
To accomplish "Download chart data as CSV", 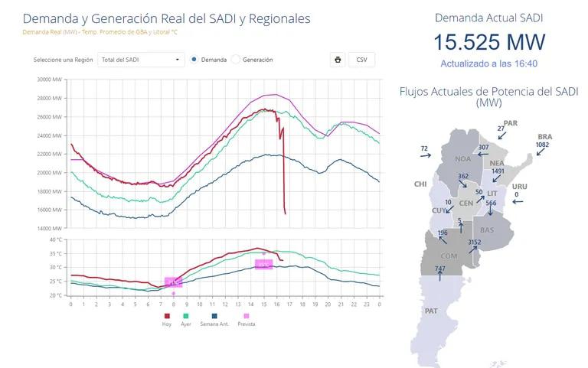I will click(361, 60).
